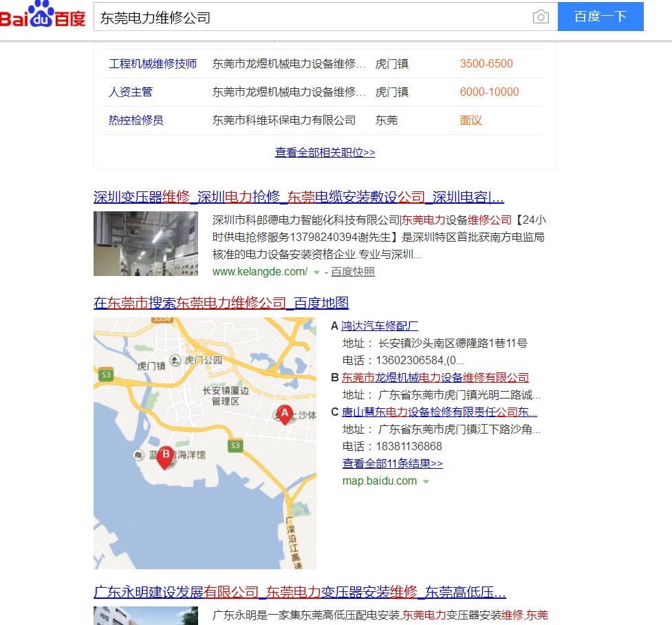Open image search camera icon
The width and height of the screenshot is (672, 625).
coord(541,17)
